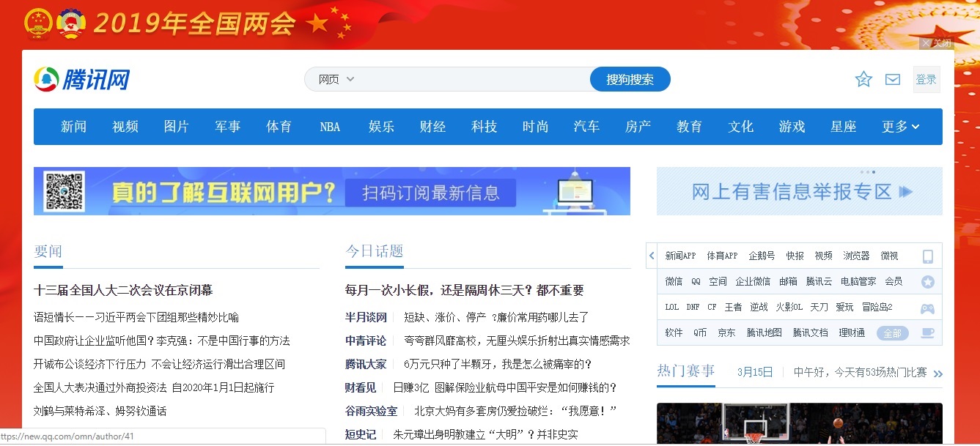The width and height of the screenshot is (980, 446).
Task: Click the 半月谈网 source label
Action: [366, 317]
